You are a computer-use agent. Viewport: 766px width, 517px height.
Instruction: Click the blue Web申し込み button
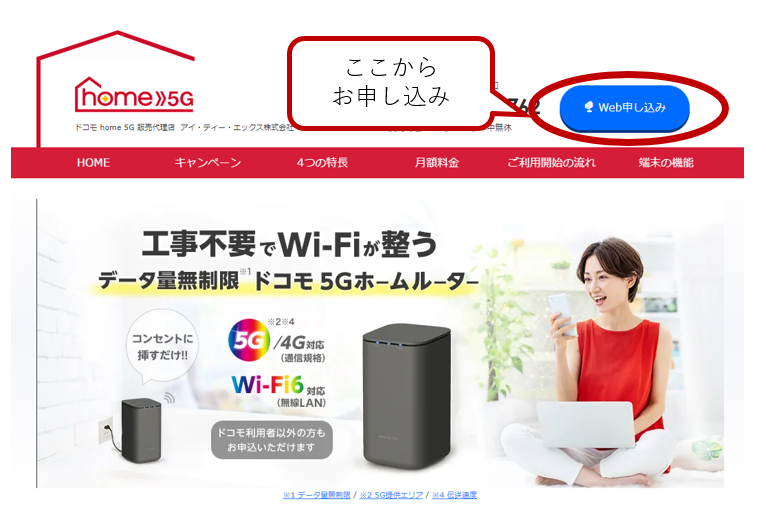coord(624,108)
